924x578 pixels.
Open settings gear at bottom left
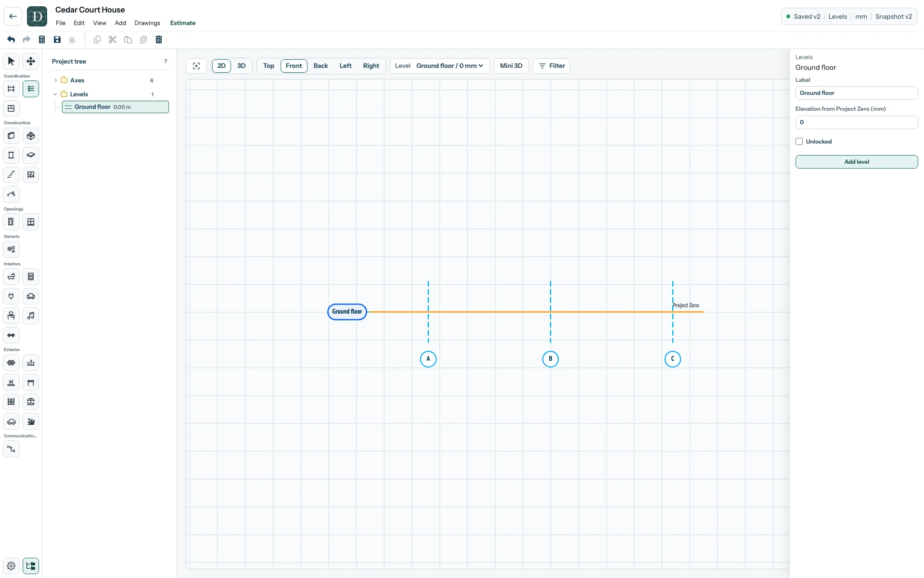pyautogui.click(x=11, y=566)
